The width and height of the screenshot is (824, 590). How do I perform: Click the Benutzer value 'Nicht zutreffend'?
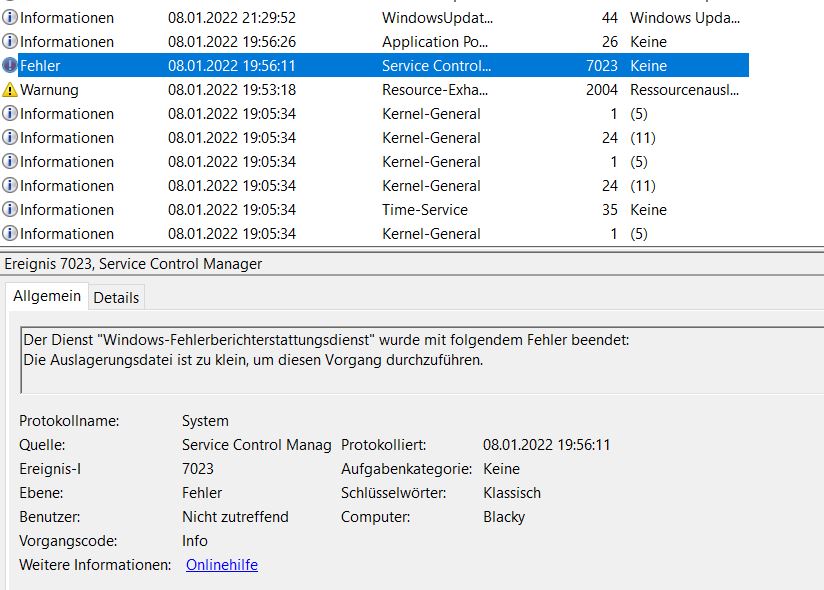(235, 517)
